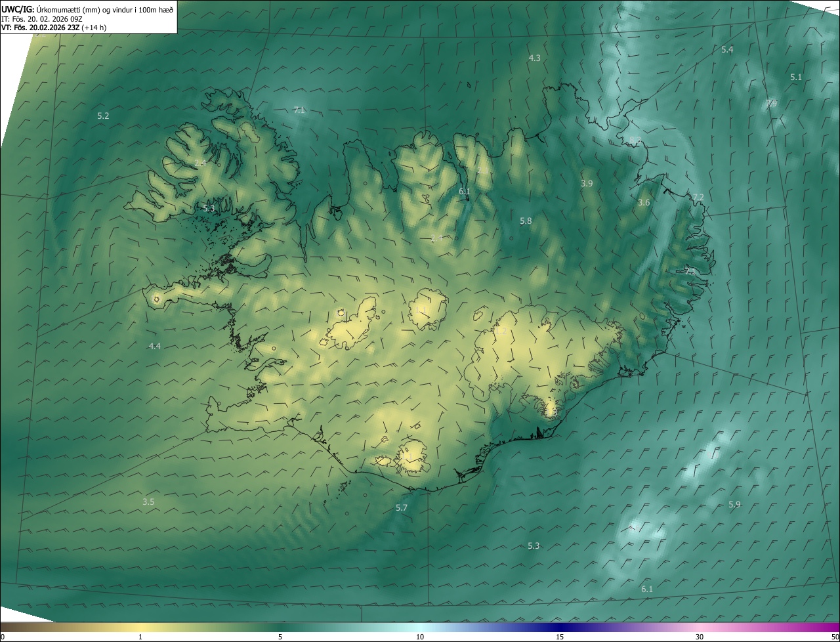The width and height of the screenshot is (840, 642).
Task: Select the 'IT: Fös. 20. 02. 2026 09Z' line
Action: pyautogui.click(x=41, y=18)
